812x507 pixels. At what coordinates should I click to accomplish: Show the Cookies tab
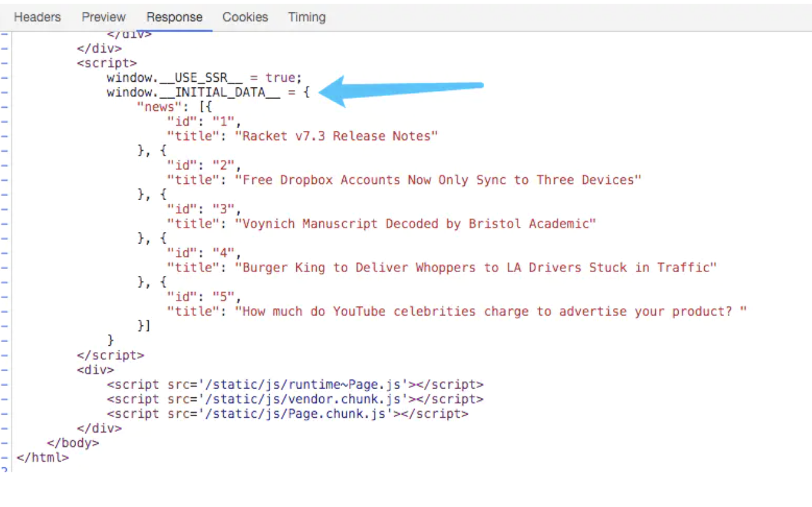point(245,17)
